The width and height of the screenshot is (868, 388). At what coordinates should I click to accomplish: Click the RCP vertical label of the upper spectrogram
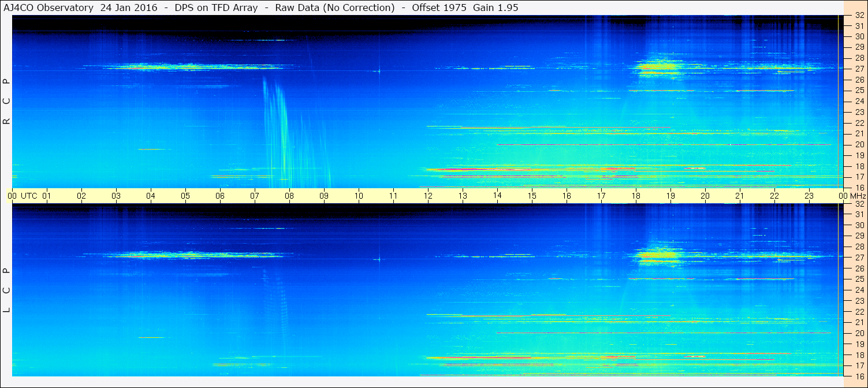(6, 102)
